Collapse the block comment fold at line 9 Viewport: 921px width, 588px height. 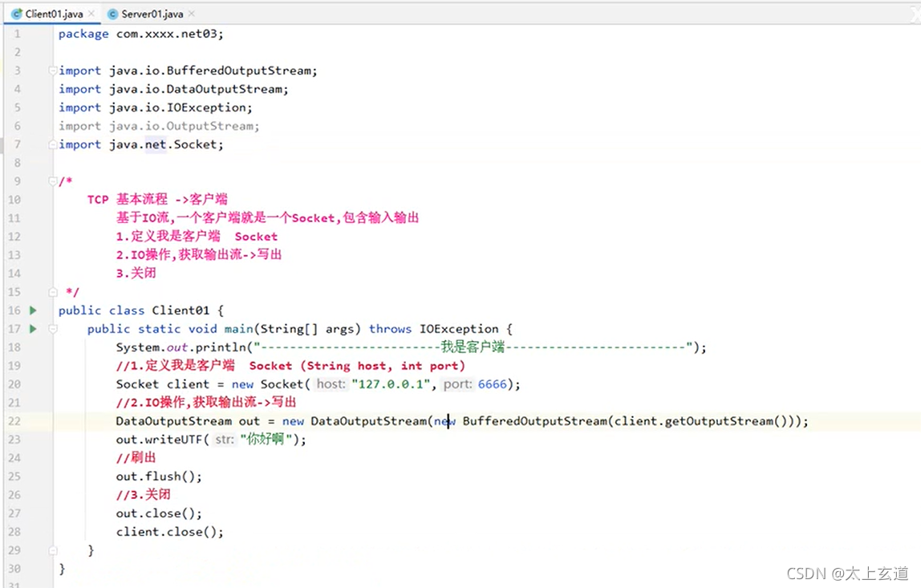[53, 181]
